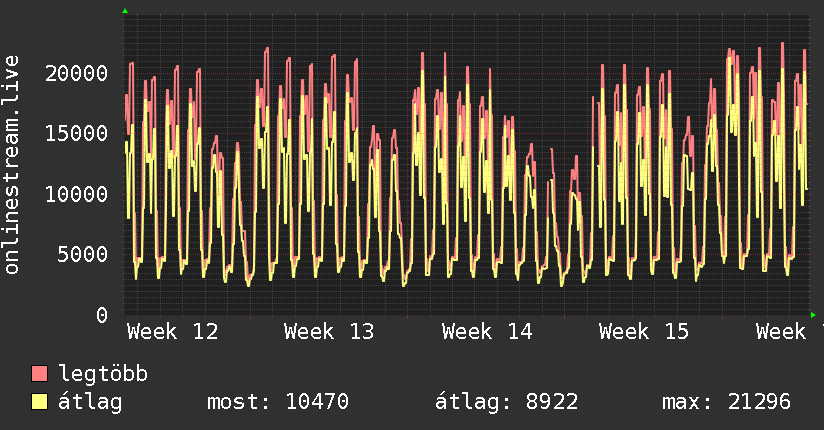Click the Week 14 axis label

(487, 332)
